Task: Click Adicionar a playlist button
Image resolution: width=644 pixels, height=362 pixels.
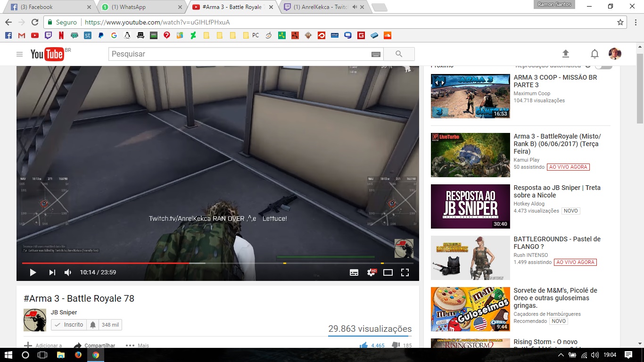Action: point(43,346)
